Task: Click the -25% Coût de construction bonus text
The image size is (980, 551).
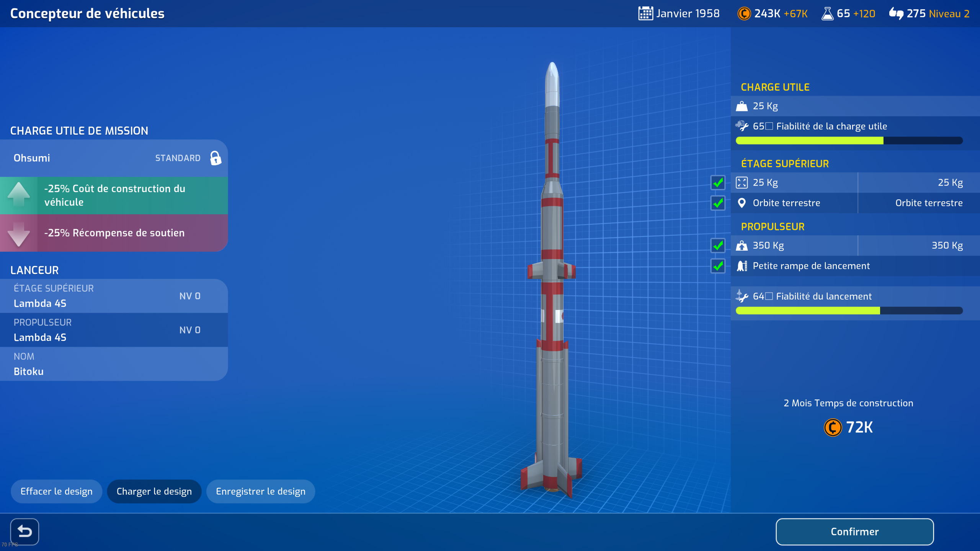Action: (x=115, y=195)
